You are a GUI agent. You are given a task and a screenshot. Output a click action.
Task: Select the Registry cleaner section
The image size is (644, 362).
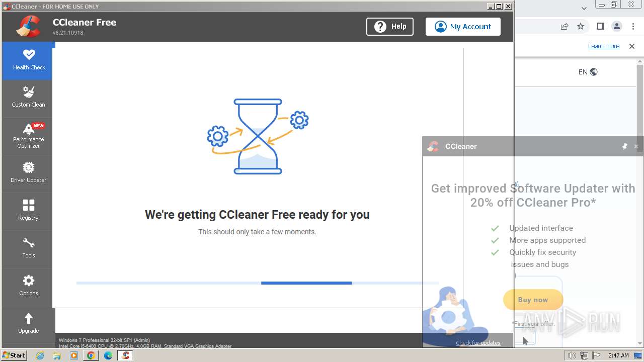(29, 211)
